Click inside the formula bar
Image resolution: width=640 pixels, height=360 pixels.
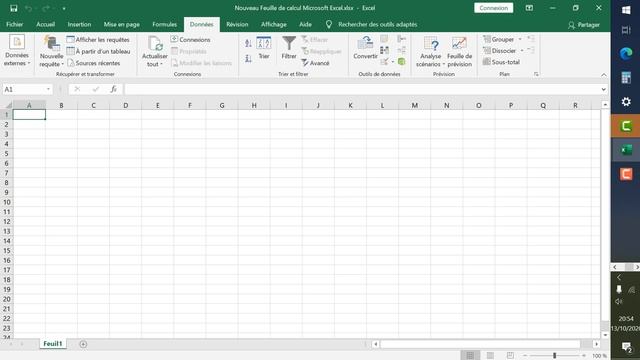[362, 89]
